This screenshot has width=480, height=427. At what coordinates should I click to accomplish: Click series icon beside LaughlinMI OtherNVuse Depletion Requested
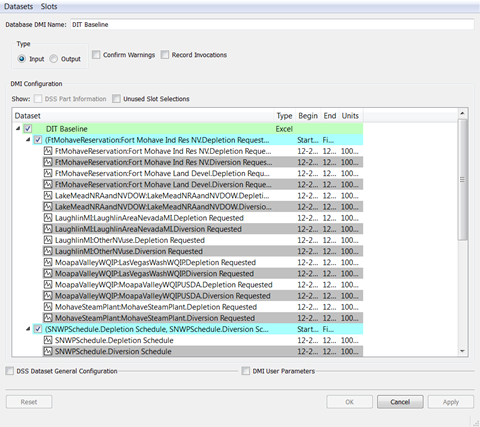coord(48,240)
